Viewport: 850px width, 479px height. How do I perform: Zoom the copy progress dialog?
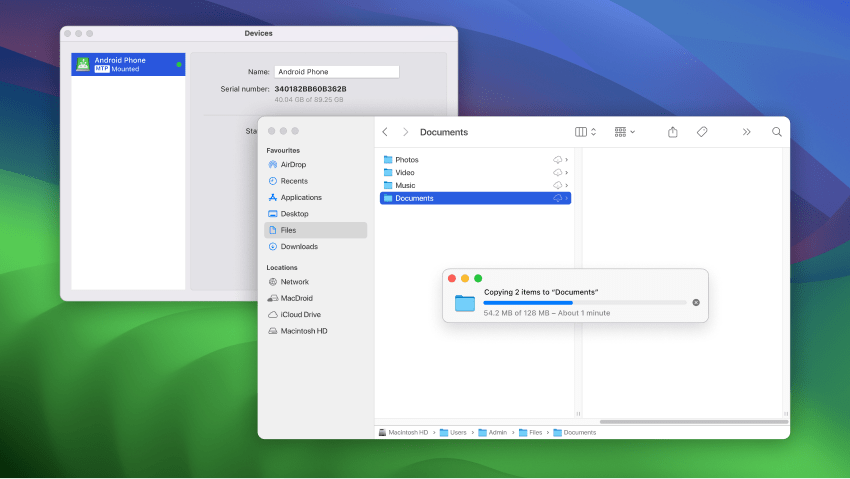(478, 278)
